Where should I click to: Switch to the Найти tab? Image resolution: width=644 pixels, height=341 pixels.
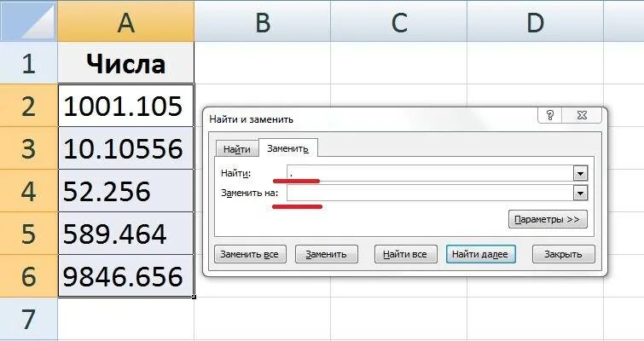237,149
